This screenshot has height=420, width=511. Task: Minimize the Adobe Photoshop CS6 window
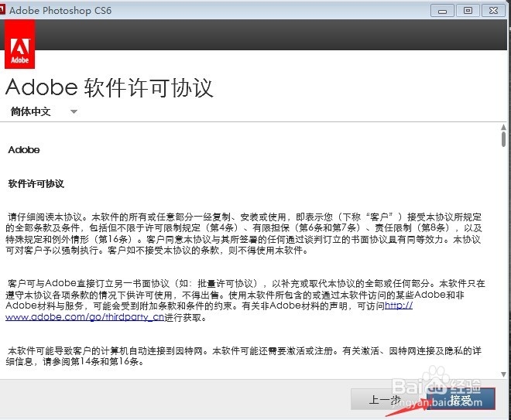click(442, 11)
